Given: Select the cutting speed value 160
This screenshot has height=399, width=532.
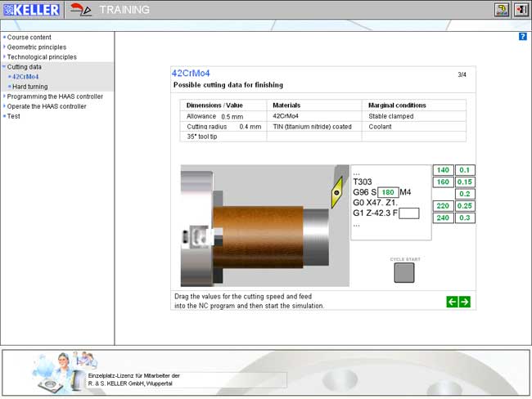Looking at the screenshot, I should [443, 182].
